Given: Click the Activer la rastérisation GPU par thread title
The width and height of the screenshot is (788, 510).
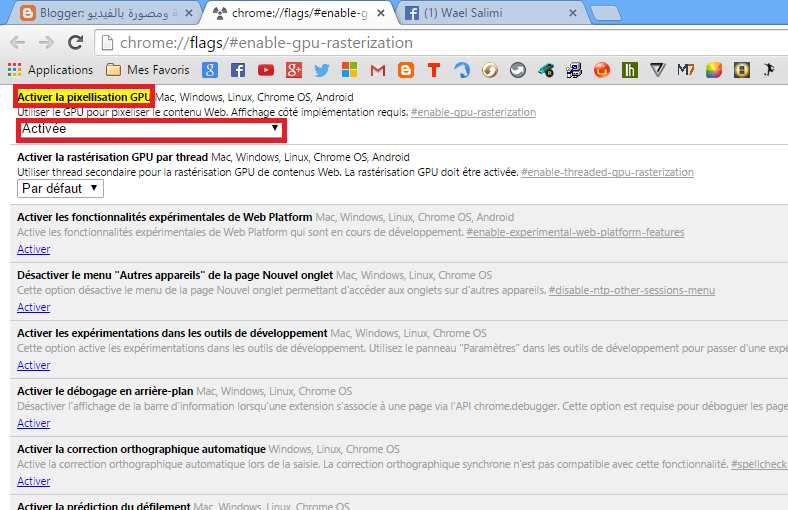Looking at the screenshot, I should point(113,157).
